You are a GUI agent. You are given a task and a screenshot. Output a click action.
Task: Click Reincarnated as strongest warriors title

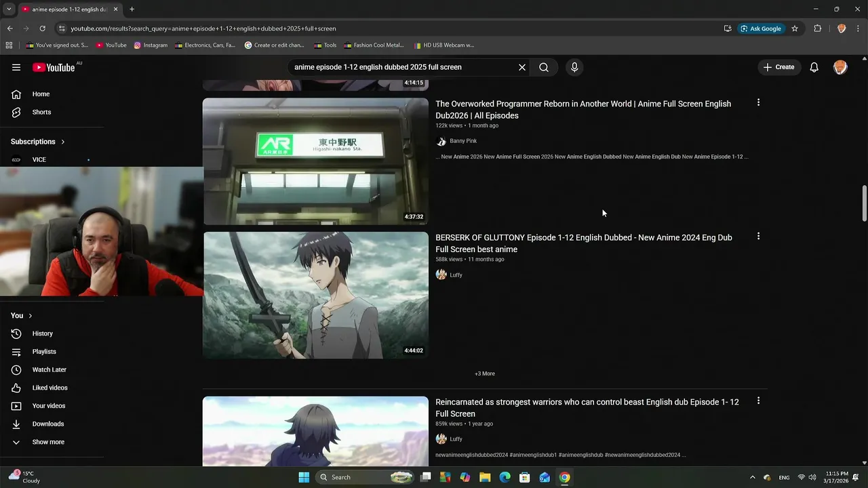pos(587,408)
